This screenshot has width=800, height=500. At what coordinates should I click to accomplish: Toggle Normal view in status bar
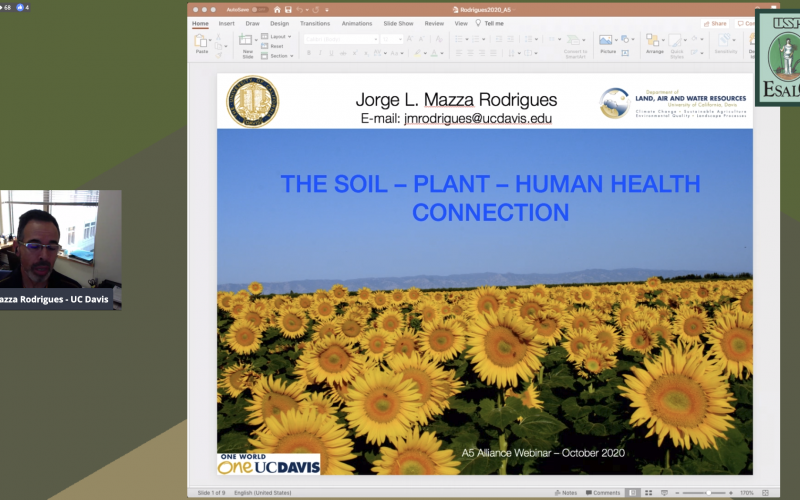633,493
